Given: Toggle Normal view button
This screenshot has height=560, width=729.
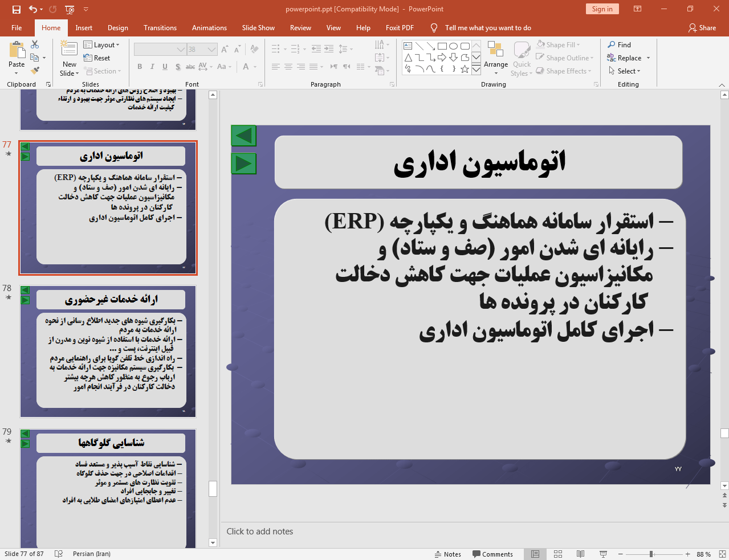Looking at the screenshot, I should tap(535, 554).
